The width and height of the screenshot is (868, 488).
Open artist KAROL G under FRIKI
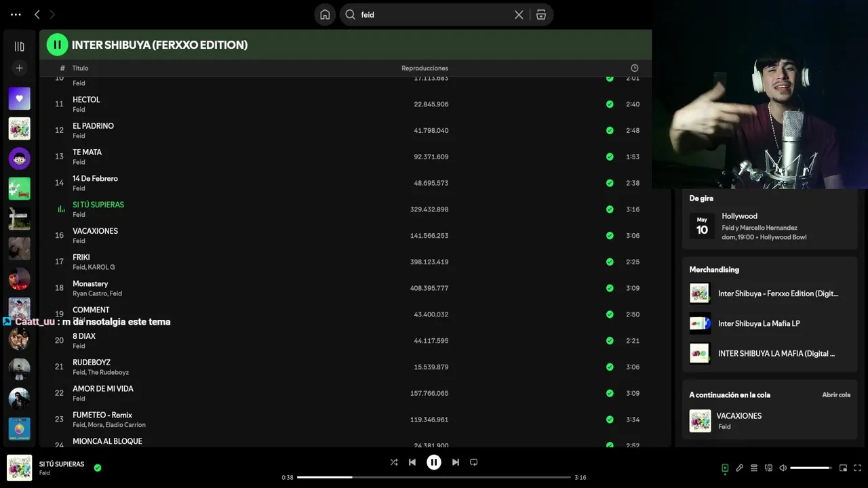101,267
